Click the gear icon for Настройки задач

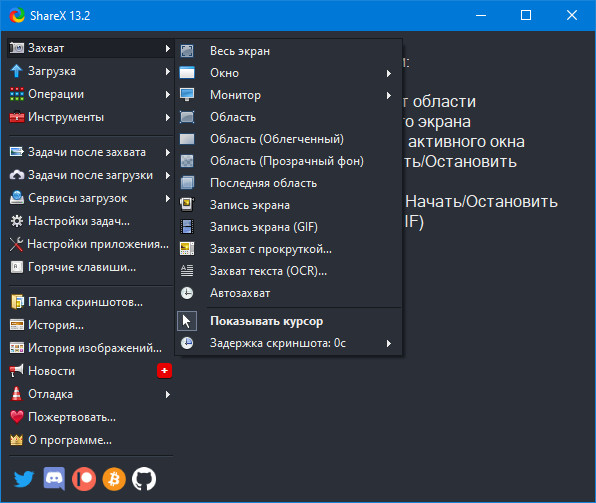(17, 221)
